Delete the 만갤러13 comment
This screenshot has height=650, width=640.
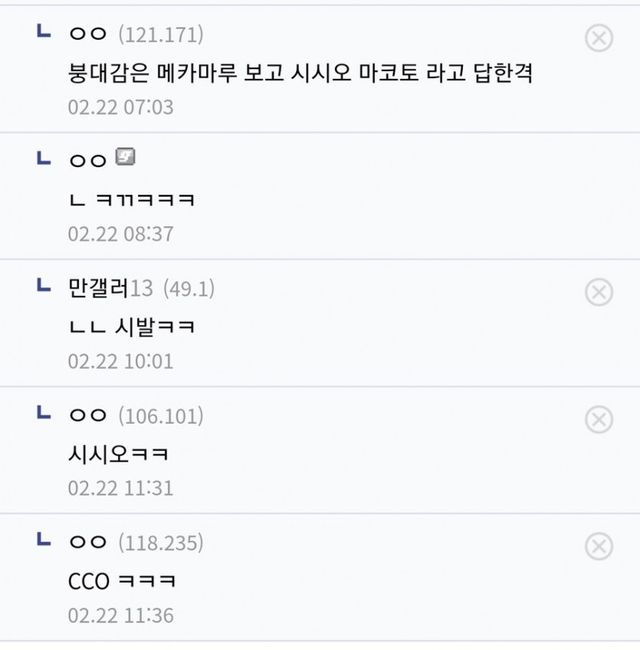(x=598, y=292)
